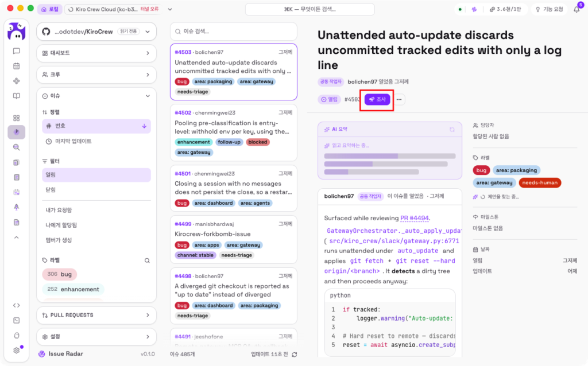Refresh issue list via bottom reload icon
The image size is (588, 366).
(x=295, y=355)
